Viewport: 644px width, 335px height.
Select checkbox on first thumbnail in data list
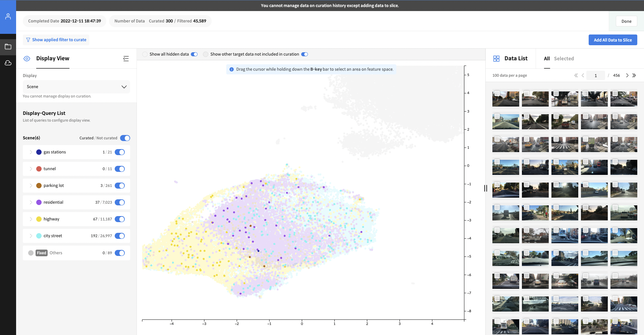point(497,93)
